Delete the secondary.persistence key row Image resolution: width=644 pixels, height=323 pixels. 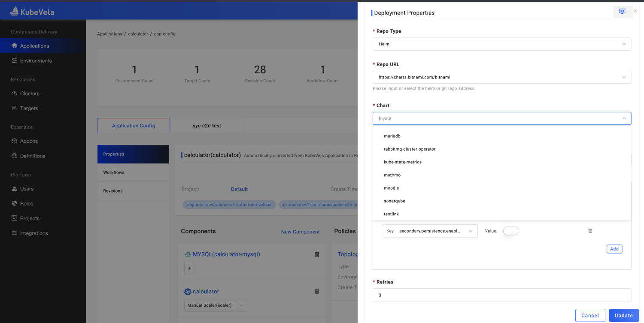tap(590, 231)
